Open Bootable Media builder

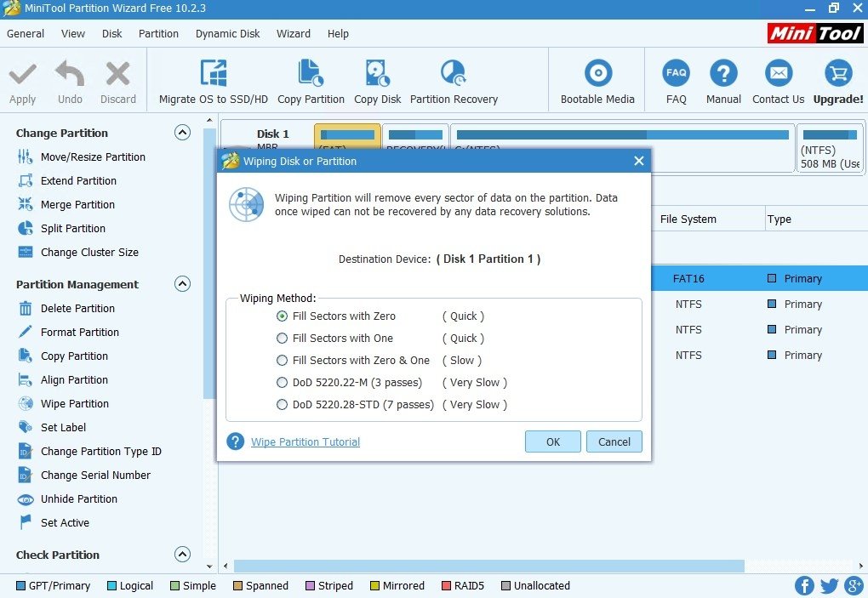click(597, 82)
